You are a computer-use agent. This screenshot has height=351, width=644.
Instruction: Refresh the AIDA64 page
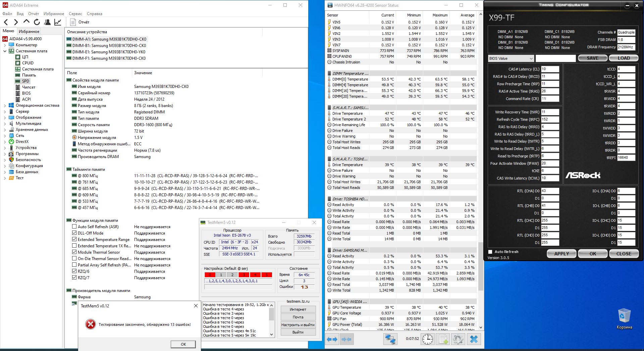tap(37, 22)
